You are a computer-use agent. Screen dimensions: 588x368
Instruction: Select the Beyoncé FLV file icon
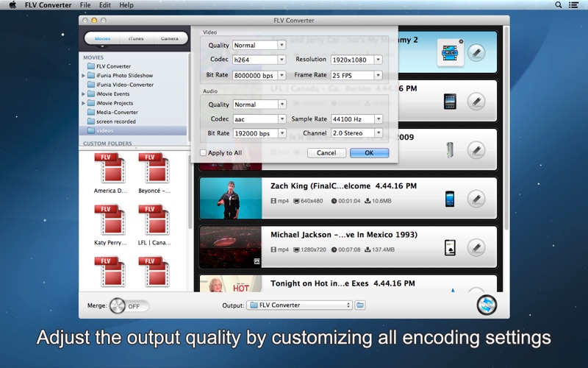coord(154,169)
